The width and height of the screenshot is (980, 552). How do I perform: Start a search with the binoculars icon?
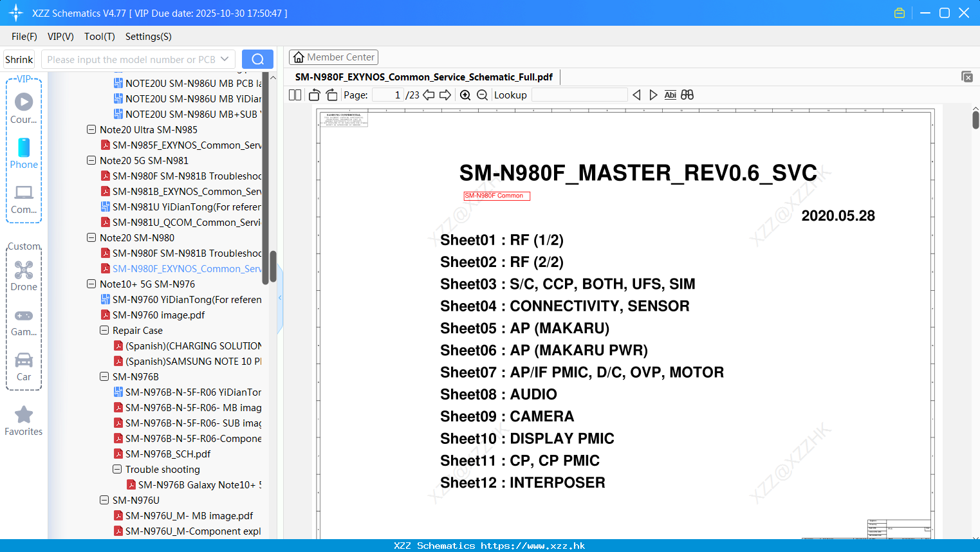(x=687, y=95)
